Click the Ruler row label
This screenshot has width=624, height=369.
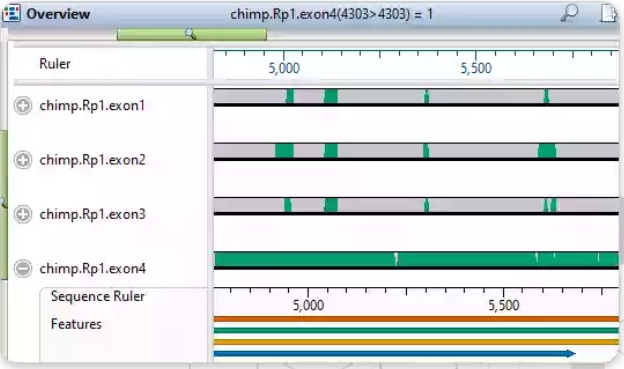pyautogui.click(x=55, y=64)
